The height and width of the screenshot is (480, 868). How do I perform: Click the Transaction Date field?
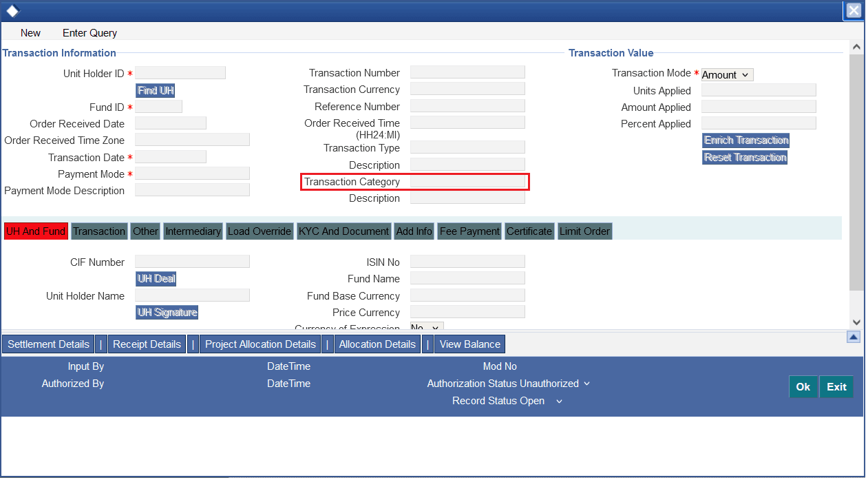click(x=171, y=157)
